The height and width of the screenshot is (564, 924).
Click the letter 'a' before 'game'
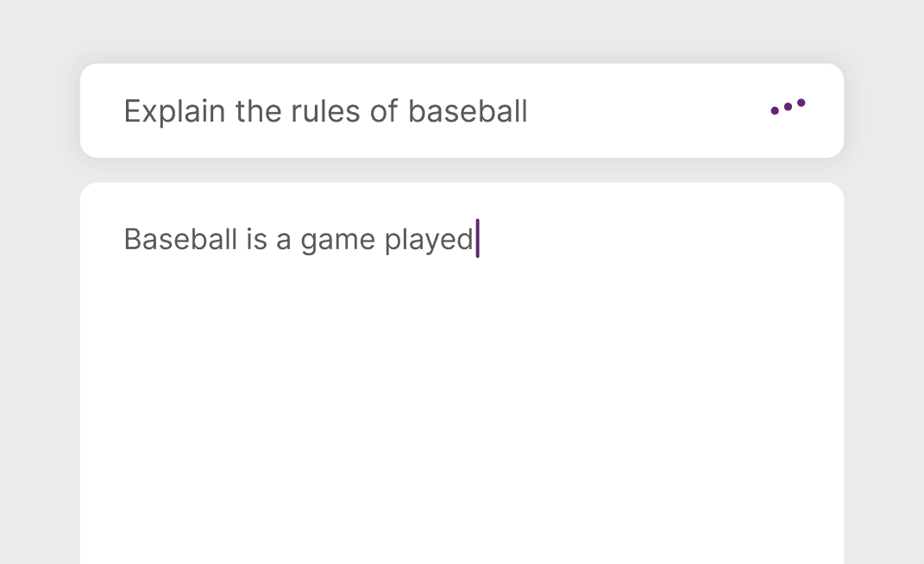[284, 240]
